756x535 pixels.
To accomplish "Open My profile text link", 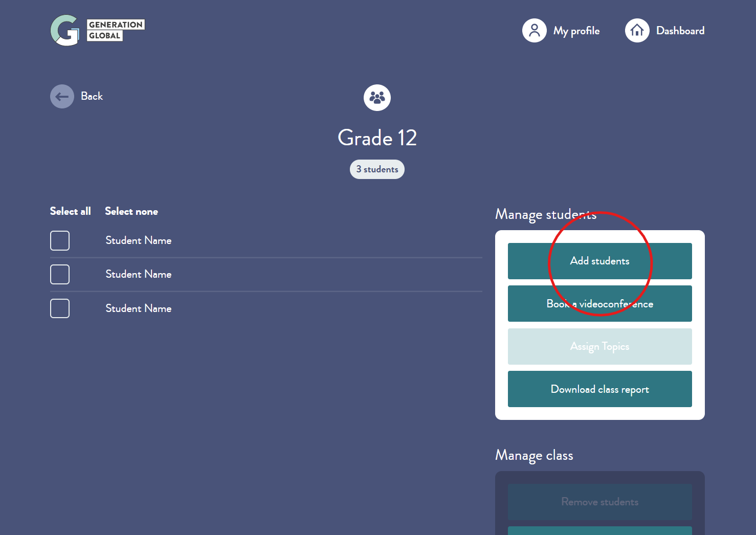I will point(576,31).
